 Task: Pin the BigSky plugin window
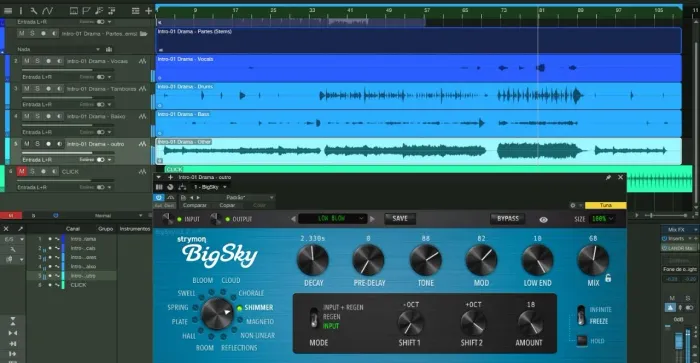pos(608,177)
